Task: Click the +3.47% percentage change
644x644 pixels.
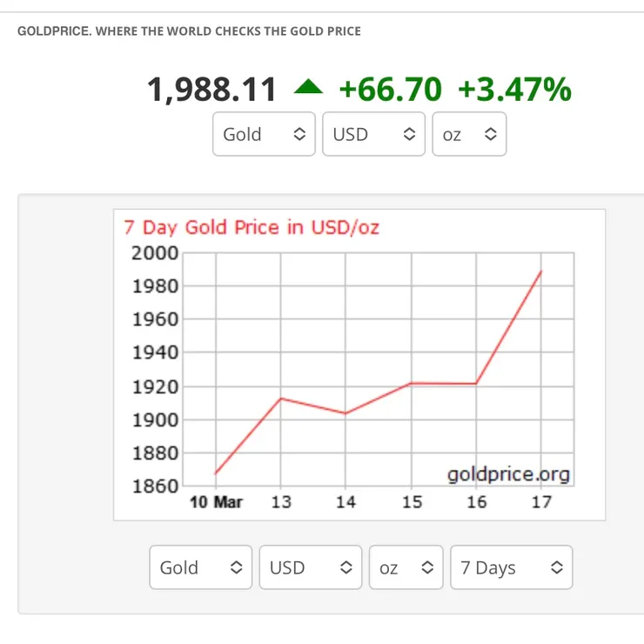Action: click(x=514, y=89)
